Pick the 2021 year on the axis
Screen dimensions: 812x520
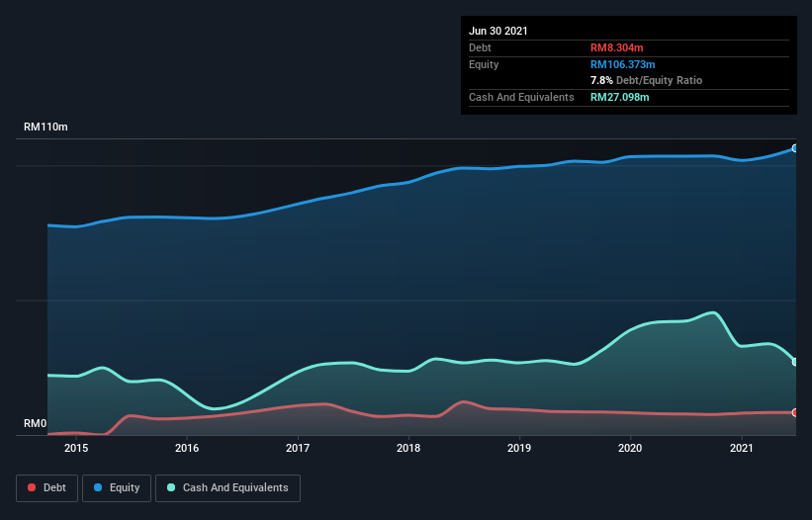click(741, 449)
